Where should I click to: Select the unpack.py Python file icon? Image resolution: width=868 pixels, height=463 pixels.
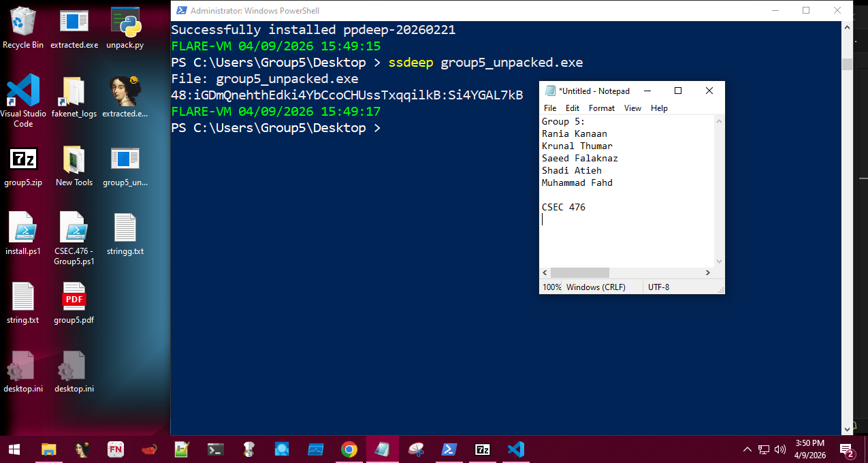click(126, 27)
